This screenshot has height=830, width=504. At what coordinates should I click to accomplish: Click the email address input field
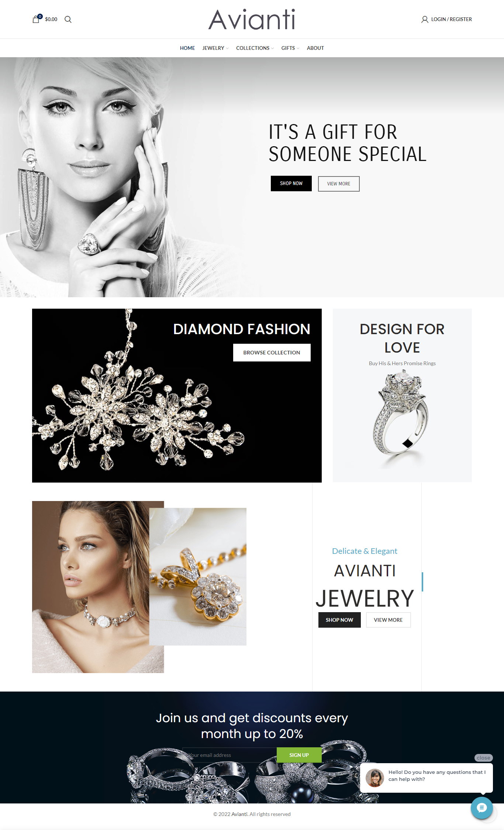click(x=229, y=755)
